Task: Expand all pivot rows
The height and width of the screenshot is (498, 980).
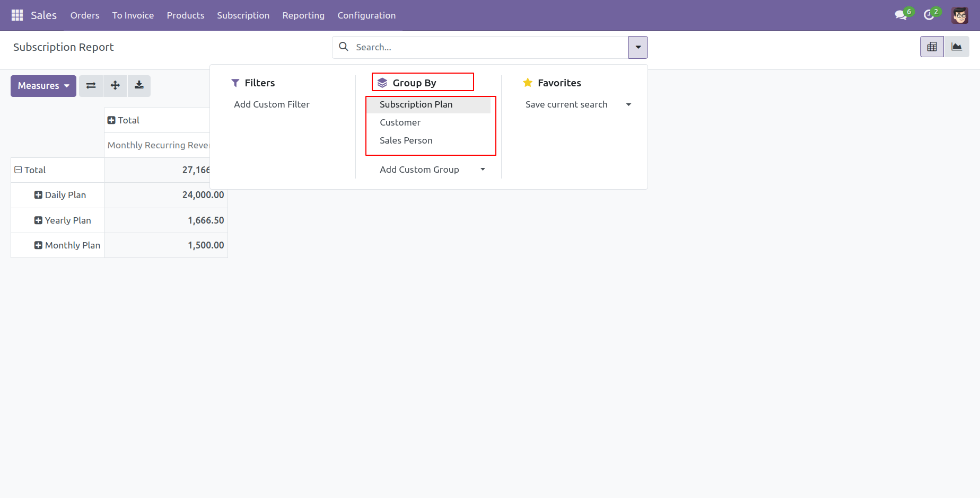Action: point(115,86)
